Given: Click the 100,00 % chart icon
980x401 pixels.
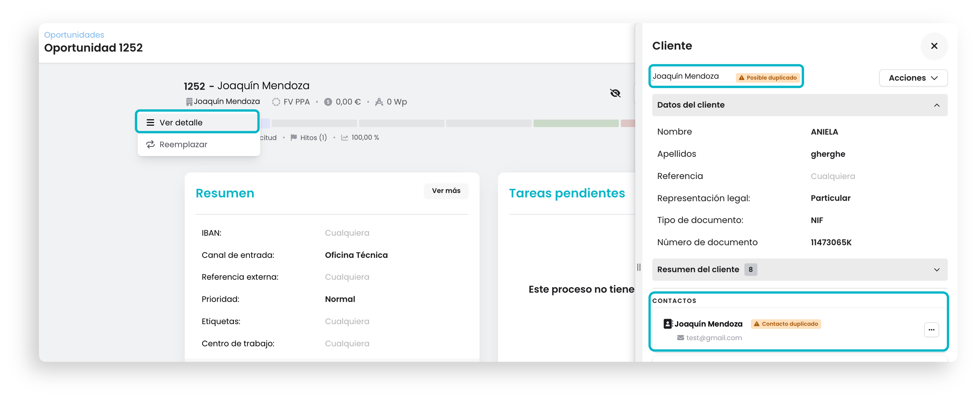Looking at the screenshot, I should [x=344, y=137].
